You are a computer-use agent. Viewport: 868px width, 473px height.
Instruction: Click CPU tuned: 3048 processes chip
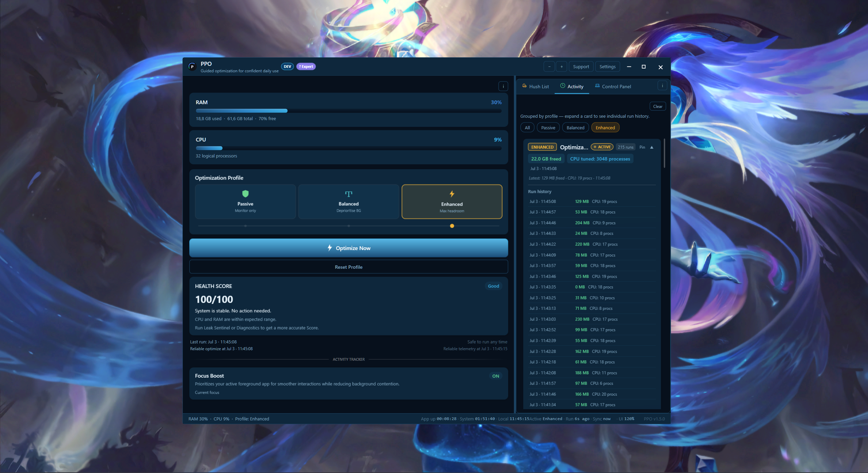tap(600, 159)
